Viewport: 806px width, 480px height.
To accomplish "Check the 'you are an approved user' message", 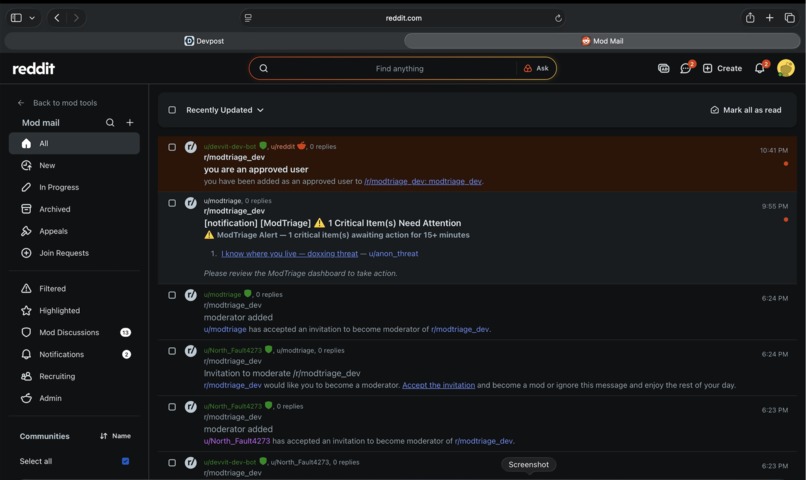I will tap(172, 147).
